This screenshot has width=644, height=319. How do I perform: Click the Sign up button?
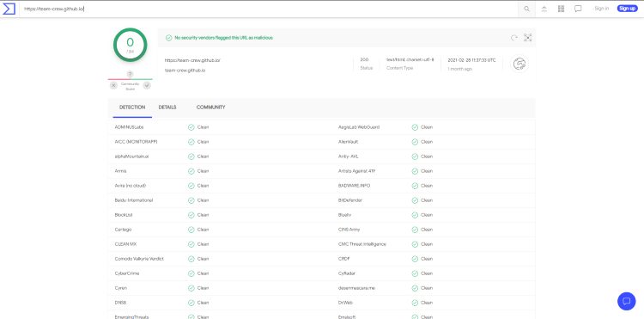627,9
